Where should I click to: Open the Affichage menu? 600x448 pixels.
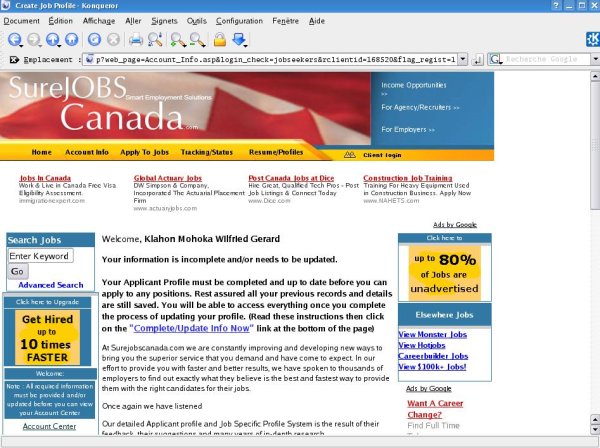tap(99, 21)
